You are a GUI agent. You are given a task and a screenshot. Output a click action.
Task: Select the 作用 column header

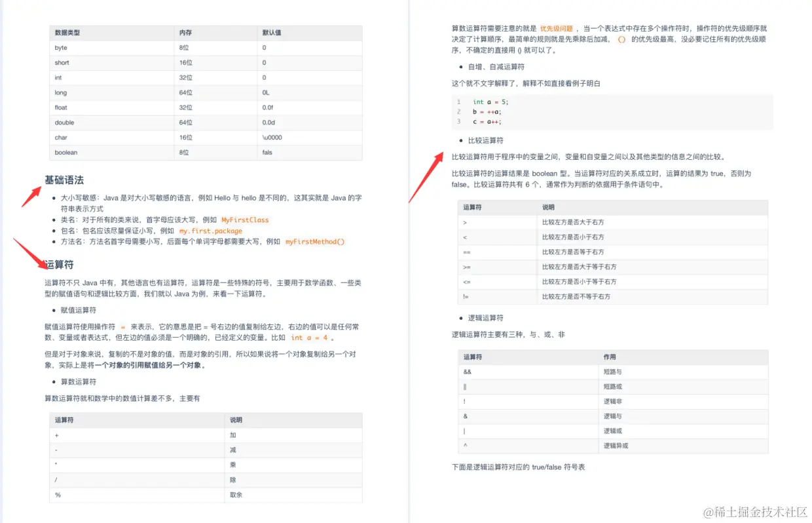683,357
